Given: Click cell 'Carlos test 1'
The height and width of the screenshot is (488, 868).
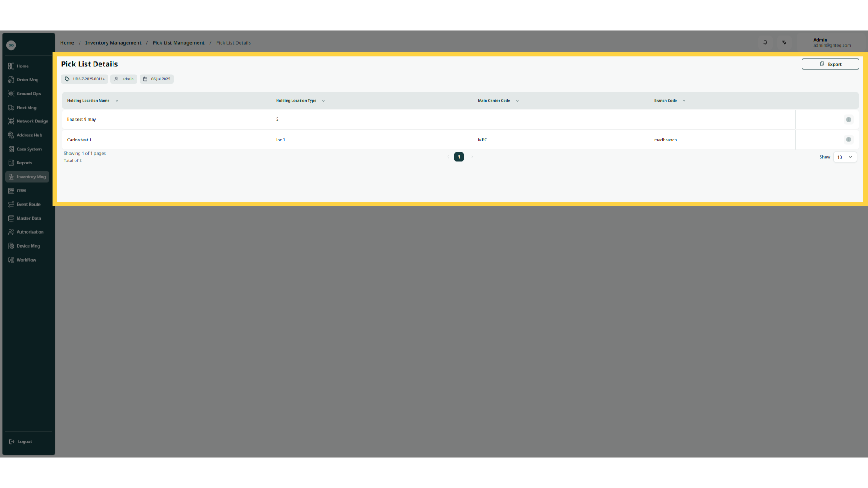Looking at the screenshot, I should point(79,140).
